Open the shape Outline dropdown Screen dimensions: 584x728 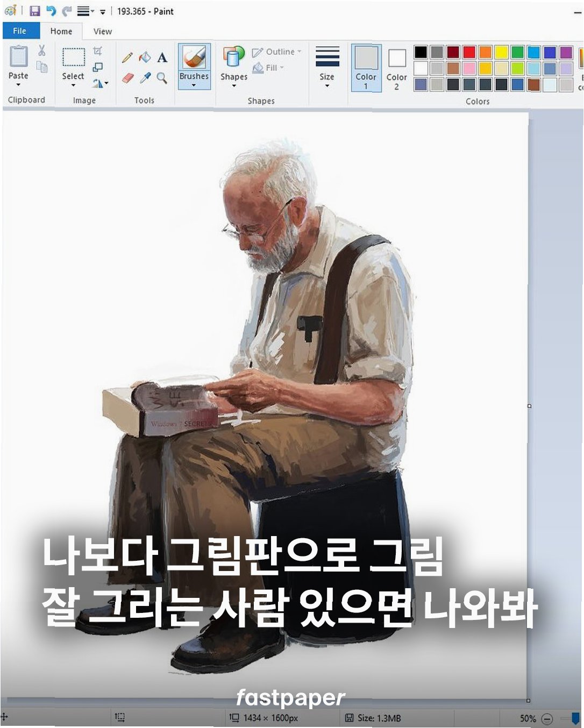click(277, 52)
